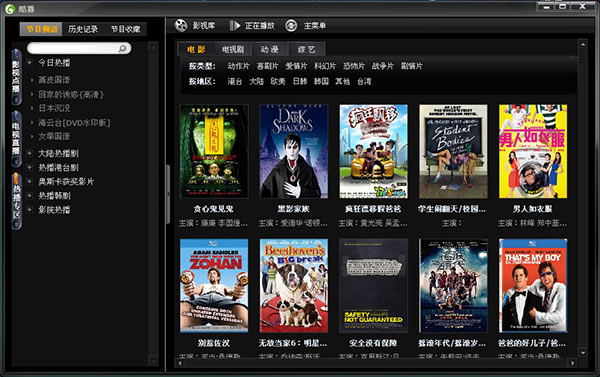Filter by type 动作片
This screenshot has width=600, height=377.
point(238,66)
